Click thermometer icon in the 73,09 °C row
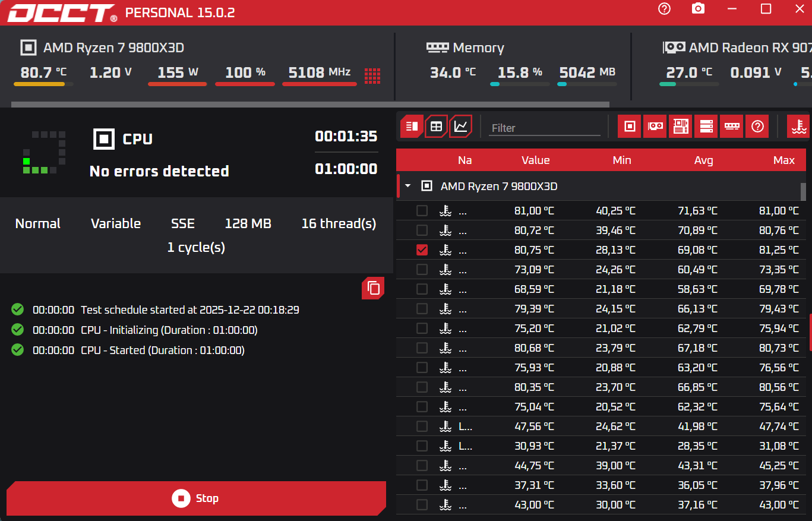Image resolution: width=812 pixels, height=521 pixels. coord(445,270)
